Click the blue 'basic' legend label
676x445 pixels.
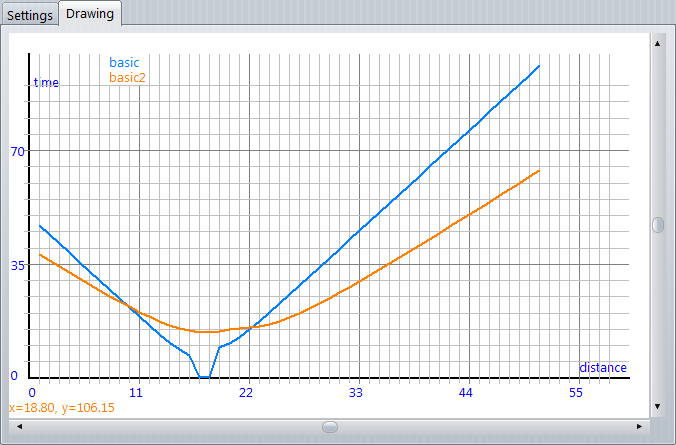pyautogui.click(x=124, y=63)
